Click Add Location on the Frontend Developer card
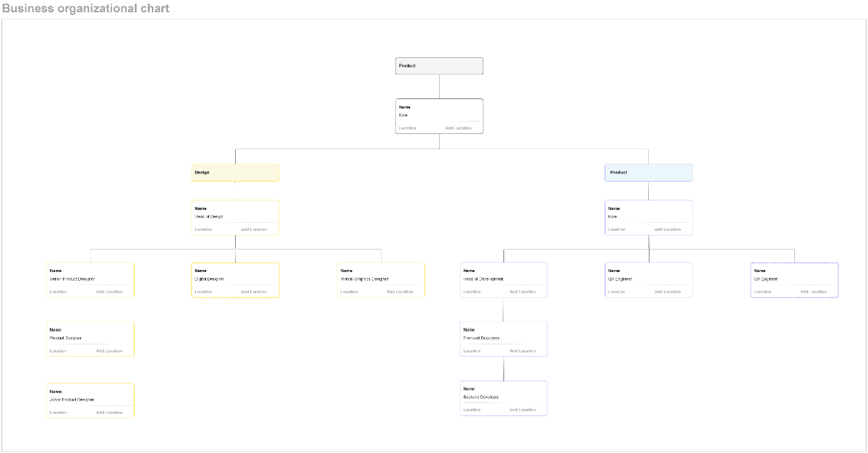The height and width of the screenshot is (453, 868). (x=522, y=351)
